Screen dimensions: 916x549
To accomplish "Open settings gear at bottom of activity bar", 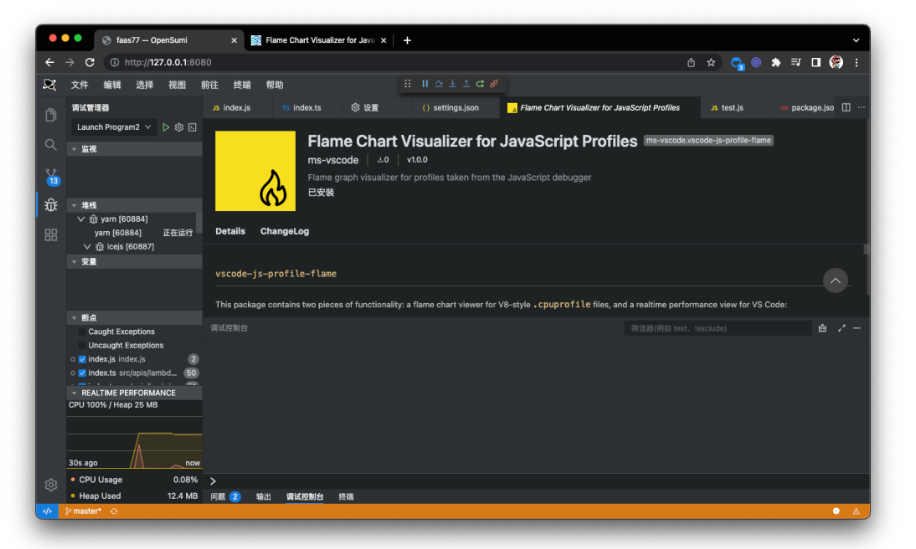I will 51,485.
